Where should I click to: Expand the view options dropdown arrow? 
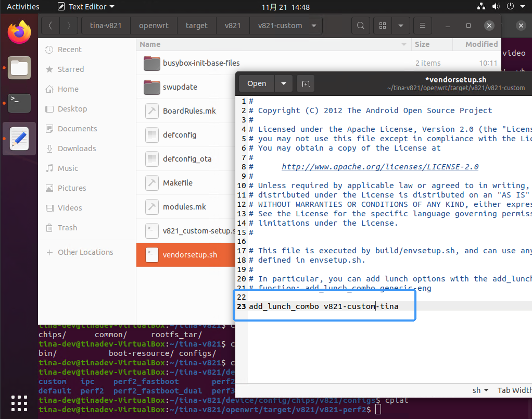tap(400, 26)
